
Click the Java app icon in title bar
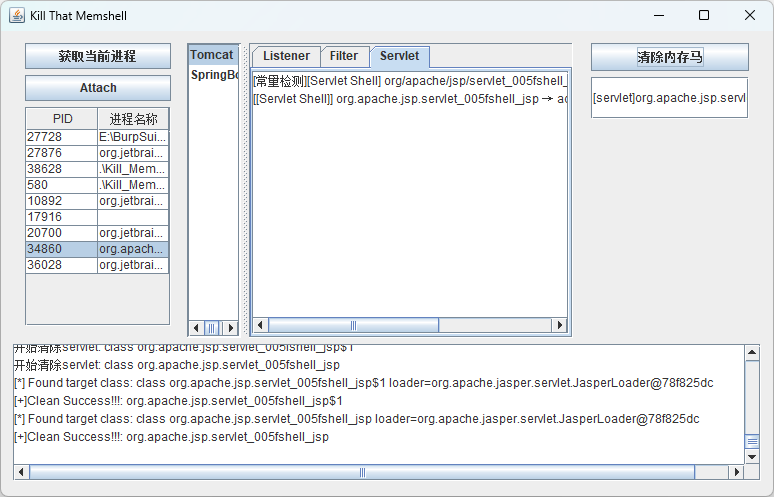17,15
